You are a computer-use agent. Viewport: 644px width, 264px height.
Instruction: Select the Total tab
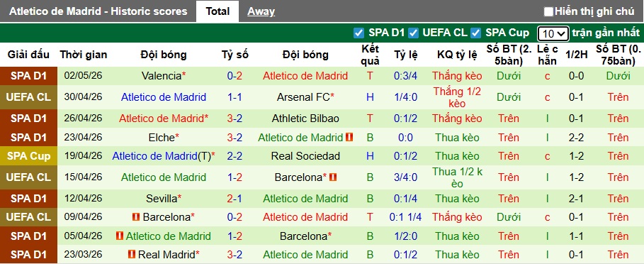click(218, 11)
